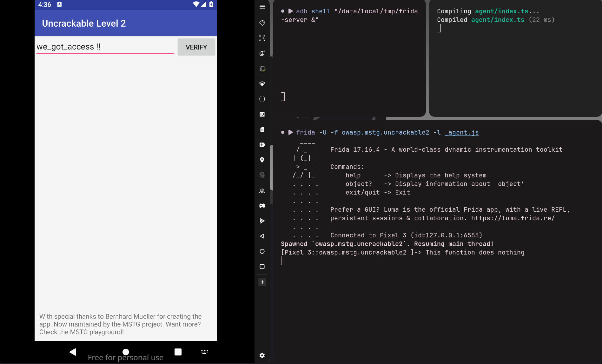Open the _agent.js file link

click(x=462, y=133)
